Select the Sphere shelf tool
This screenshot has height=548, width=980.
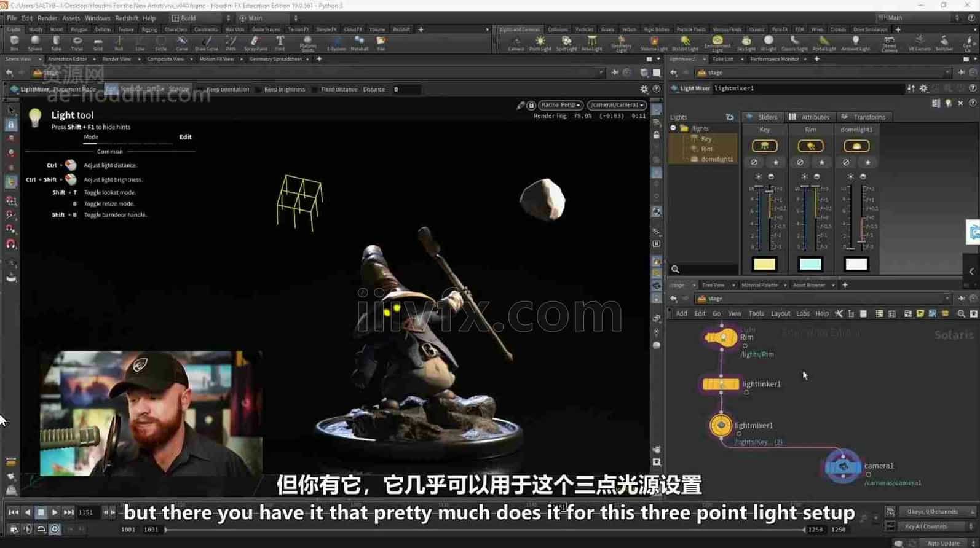pyautogui.click(x=35, y=43)
